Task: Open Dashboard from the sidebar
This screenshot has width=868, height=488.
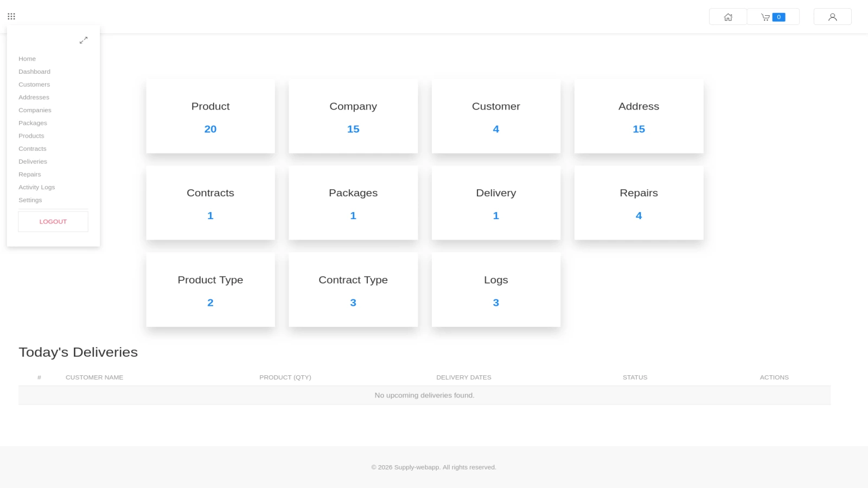Action: click(x=34, y=72)
